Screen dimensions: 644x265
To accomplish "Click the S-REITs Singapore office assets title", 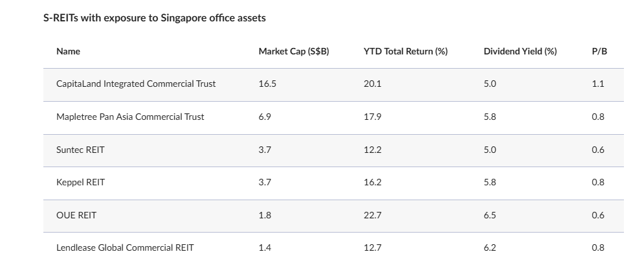I will (x=154, y=18).
